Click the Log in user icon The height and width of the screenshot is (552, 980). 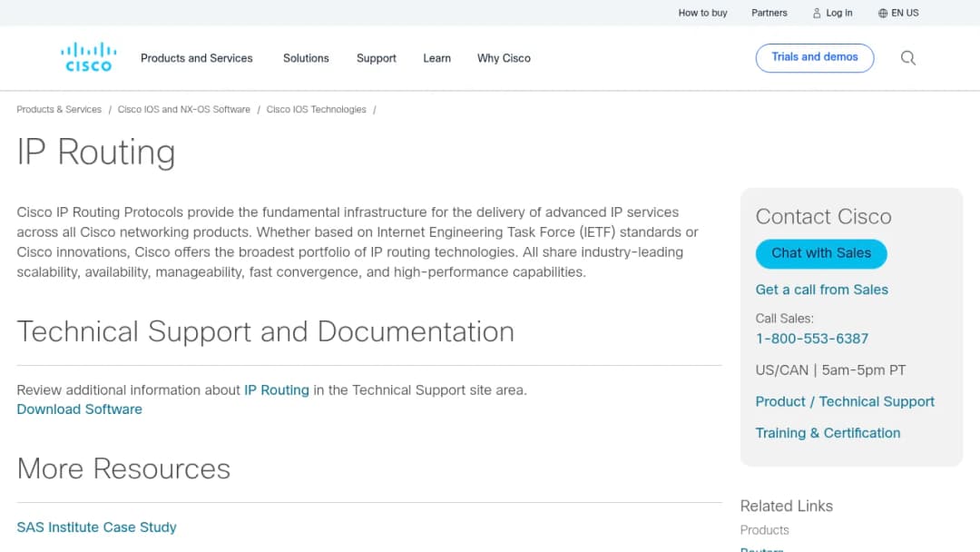tap(817, 13)
